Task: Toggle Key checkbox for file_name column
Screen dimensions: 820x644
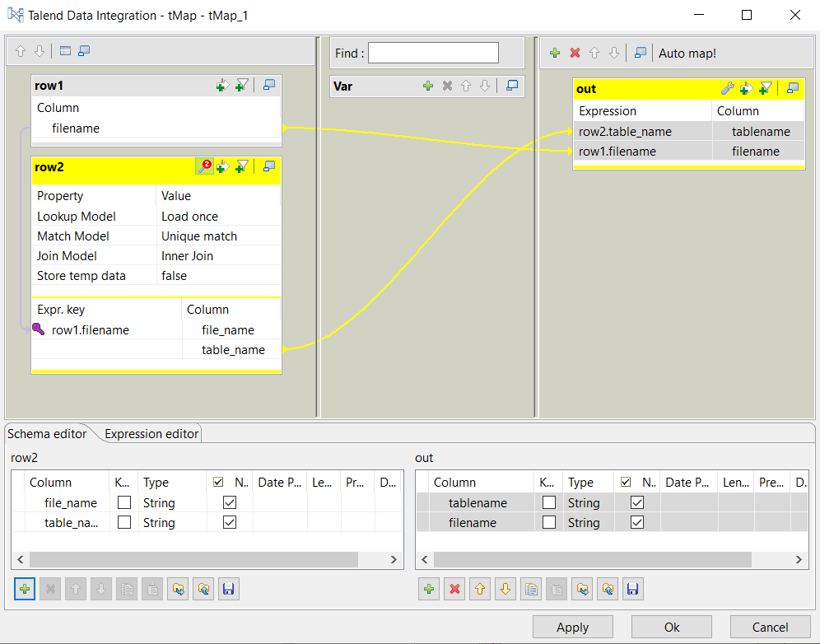Action: pos(124,502)
